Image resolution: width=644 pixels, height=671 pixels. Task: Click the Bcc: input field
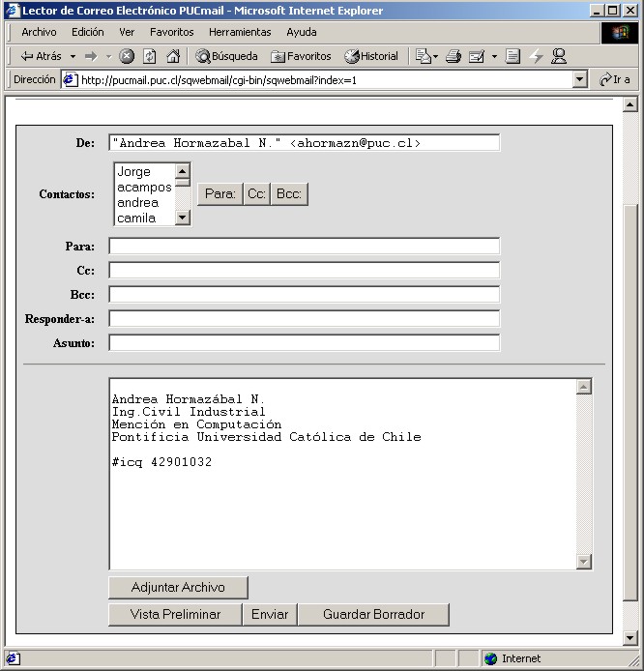[x=305, y=295]
